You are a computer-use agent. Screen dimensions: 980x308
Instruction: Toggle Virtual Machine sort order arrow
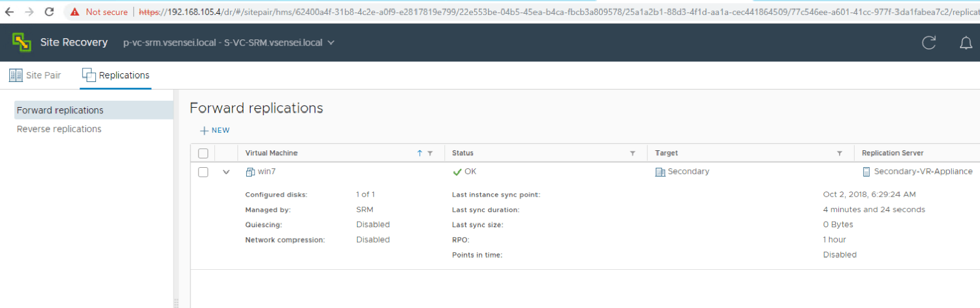419,153
